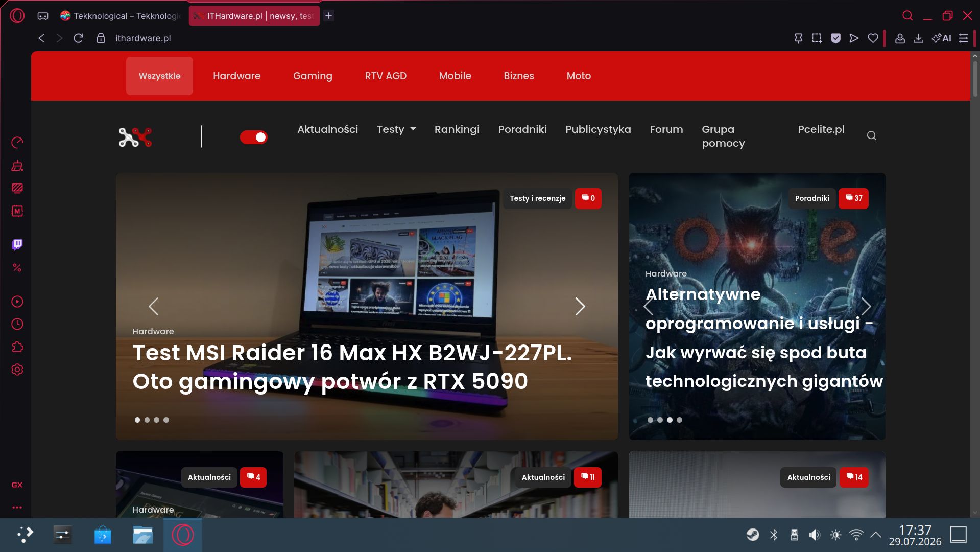Open the GX Corner gamepad icon
Viewport: 980px width, 552px height.
pyautogui.click(x=43, y=16)
